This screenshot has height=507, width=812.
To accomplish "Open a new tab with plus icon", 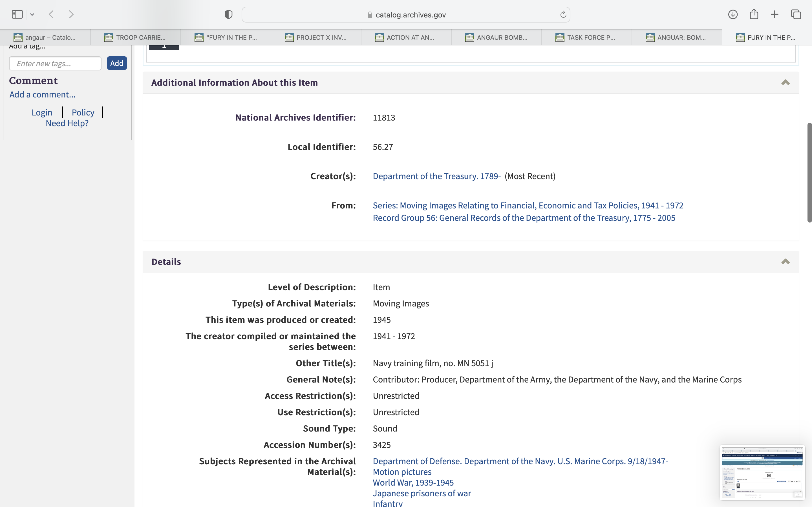I will (x=775, y=14).
